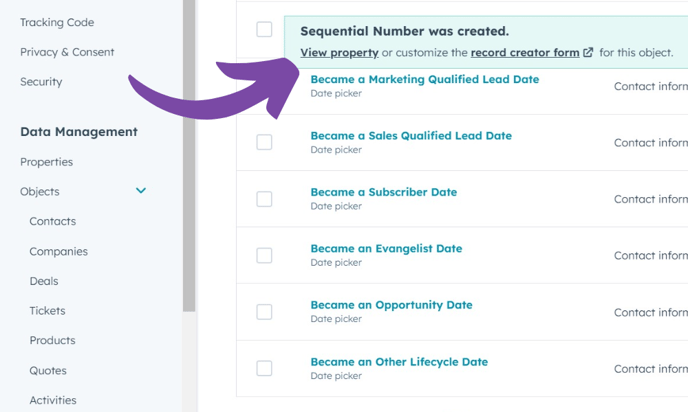688x412 pixels.
Task: Open the View property link
Action: click(339, 52)
